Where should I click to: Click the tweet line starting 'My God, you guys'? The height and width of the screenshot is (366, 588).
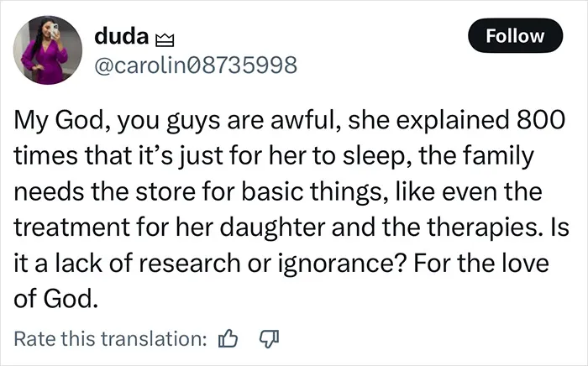289,122
